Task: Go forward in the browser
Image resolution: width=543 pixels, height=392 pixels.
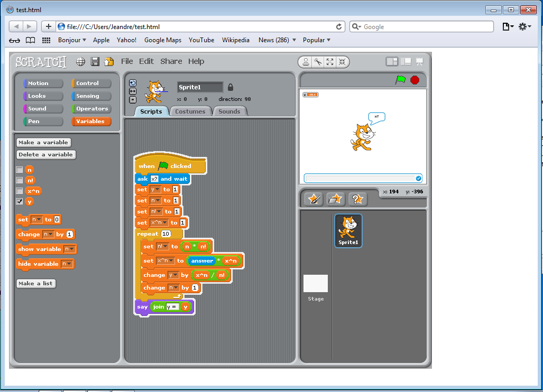Action: click(30, 26)
